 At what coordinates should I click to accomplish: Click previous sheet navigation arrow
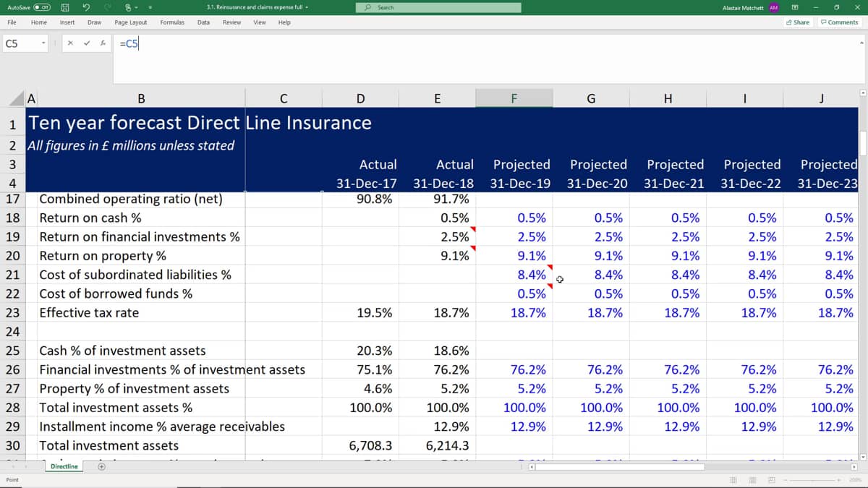[x=12, y=466]
